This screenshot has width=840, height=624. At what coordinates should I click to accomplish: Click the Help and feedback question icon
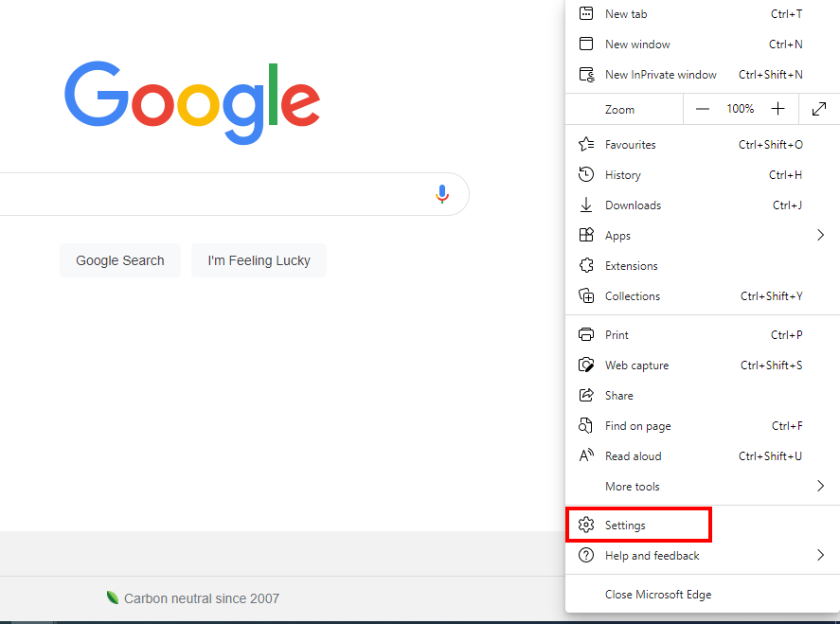click(586, 555)
